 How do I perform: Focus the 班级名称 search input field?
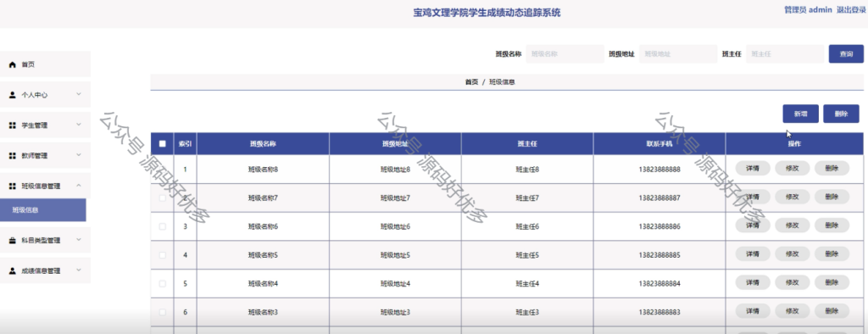565,54
